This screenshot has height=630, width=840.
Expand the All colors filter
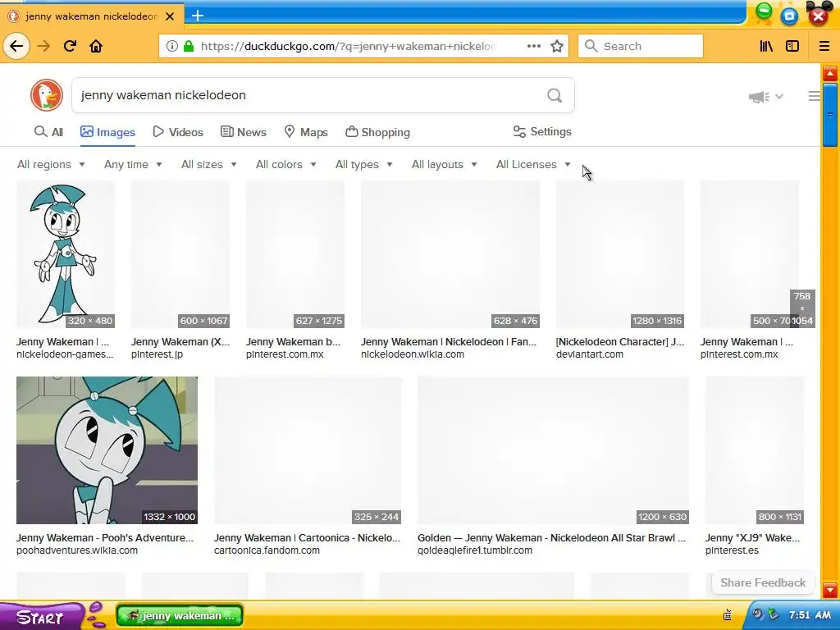285,164
